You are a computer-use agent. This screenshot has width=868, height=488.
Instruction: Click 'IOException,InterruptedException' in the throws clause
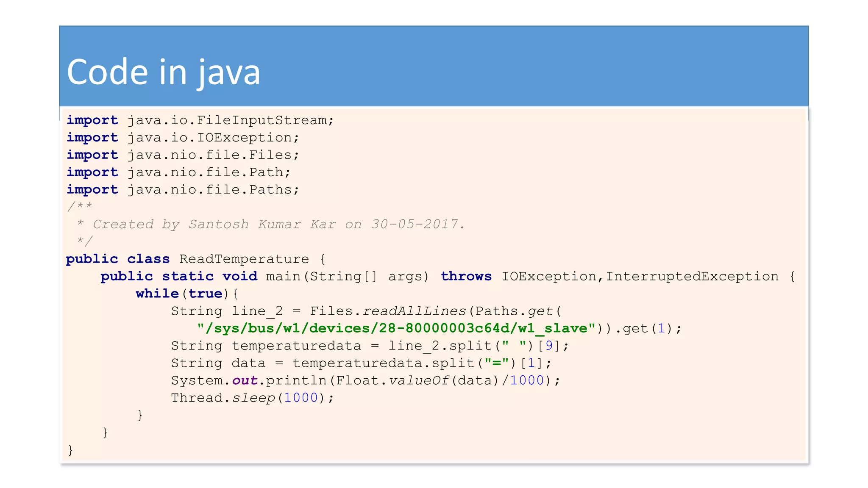(640, 276)
